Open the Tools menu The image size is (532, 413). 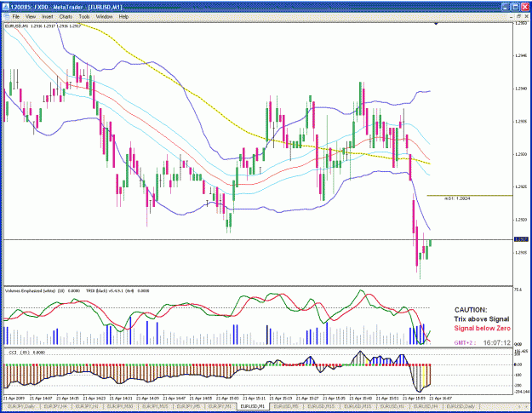coord(84,17)
